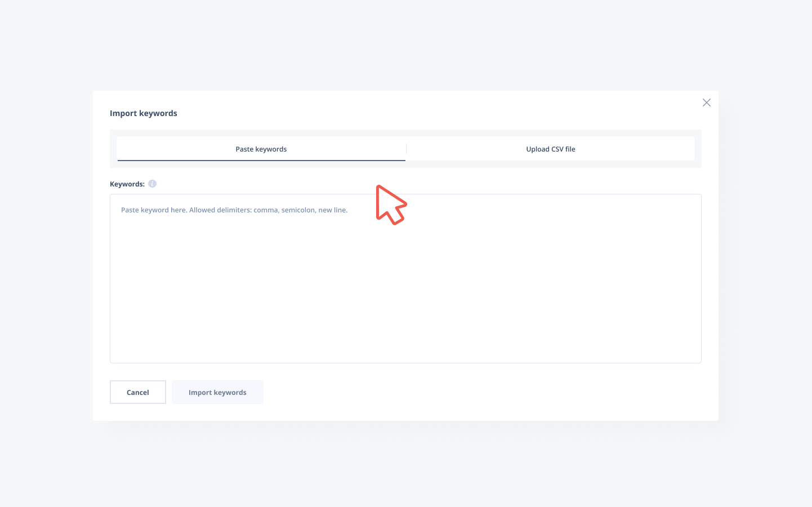Click the blue underline beneath Paste keywords
Image resolution: width=812 pixels, height=507 pixels.
point(261,161)
